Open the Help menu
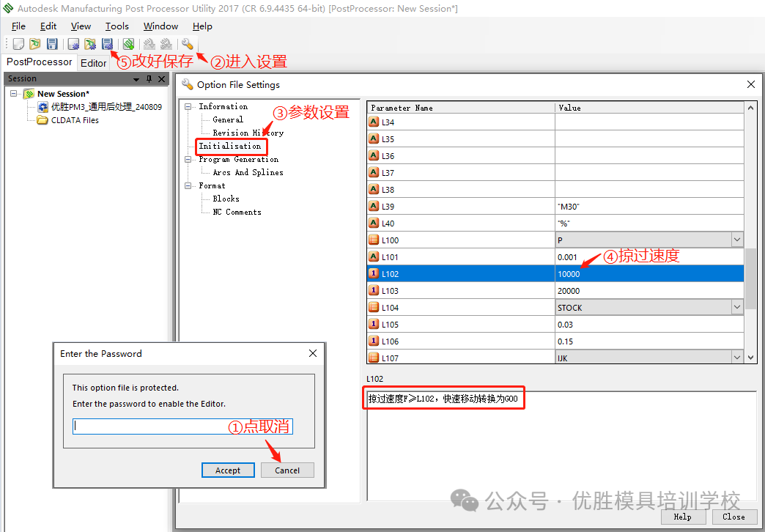The image size is (765, 532). [x=202, y=26]
